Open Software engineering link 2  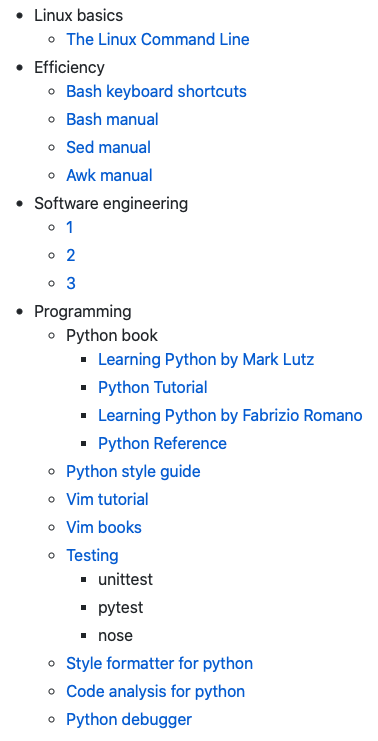pyautogui.click(x=70, y=256)
